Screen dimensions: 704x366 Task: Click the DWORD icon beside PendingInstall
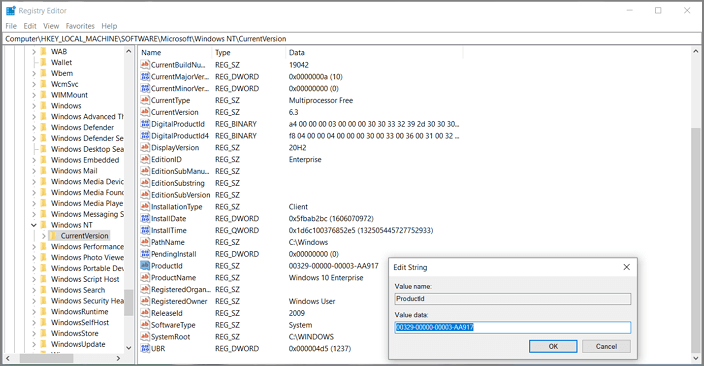(145, 254)
